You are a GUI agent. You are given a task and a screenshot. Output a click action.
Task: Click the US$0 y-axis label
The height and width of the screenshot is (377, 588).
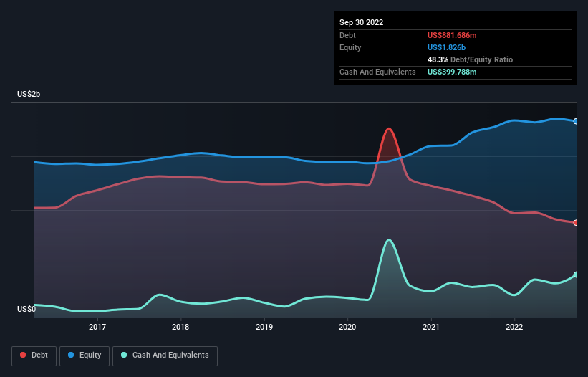pos(26,309)
